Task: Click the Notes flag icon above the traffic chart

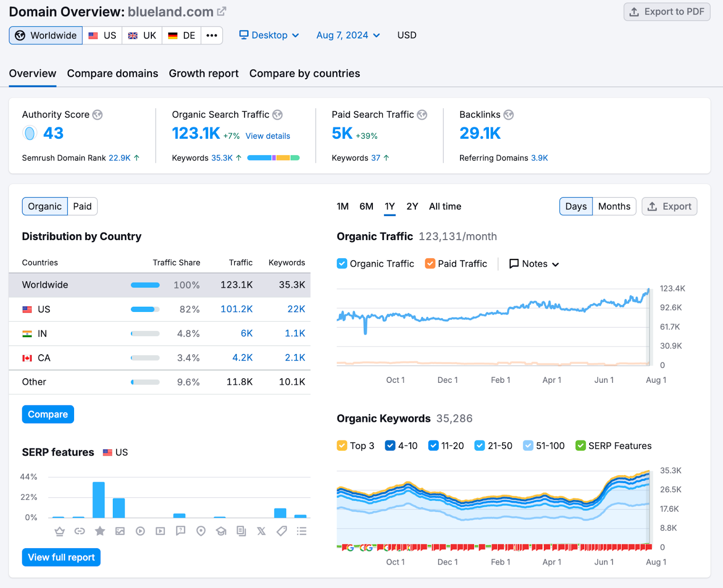Action: pyautogui.click(x=513, y=263)
